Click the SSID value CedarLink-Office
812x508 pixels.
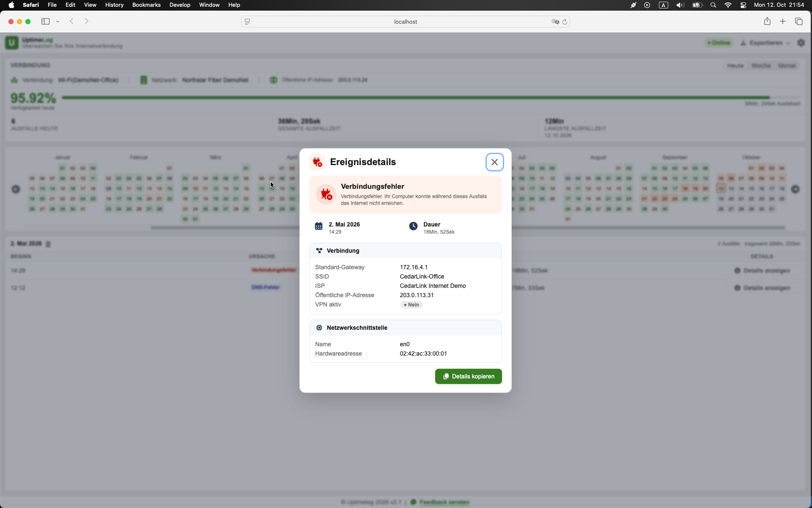[422, 276]
